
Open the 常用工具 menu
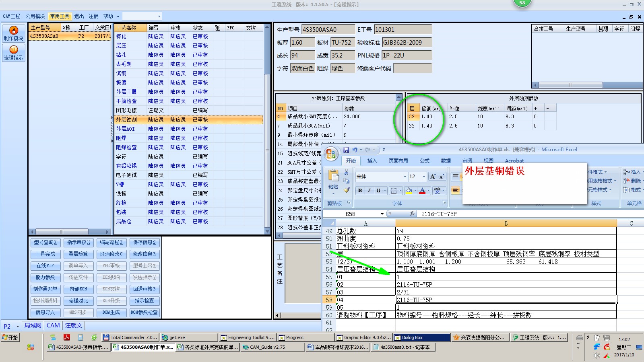coord(60,16)
